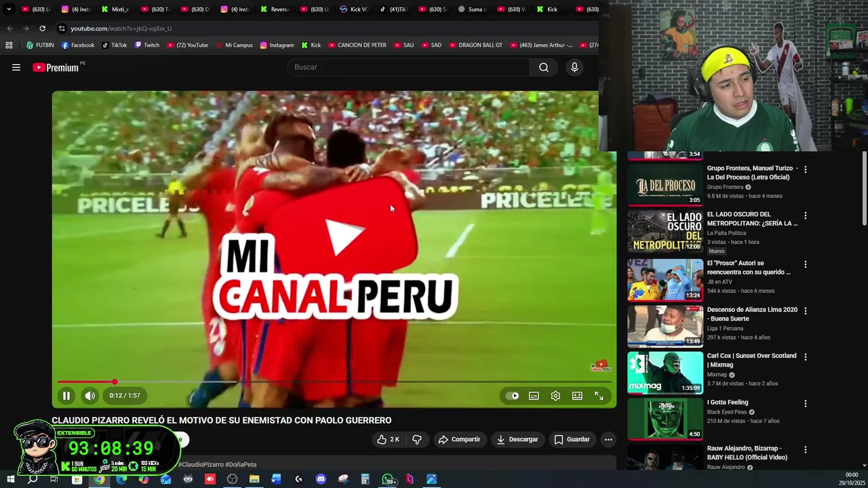Open WhatsApp from the taskbar
The image size is (868, 488).
point(388,479)
